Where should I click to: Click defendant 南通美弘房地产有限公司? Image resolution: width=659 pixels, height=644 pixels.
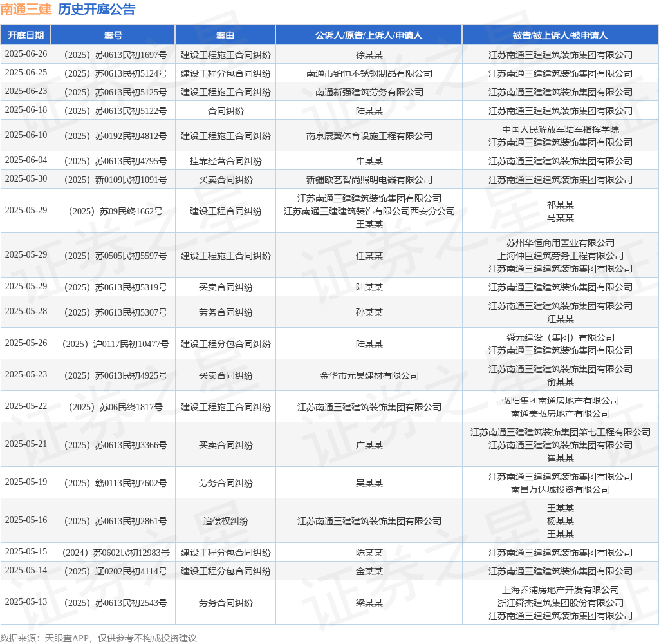pos(561,413)
